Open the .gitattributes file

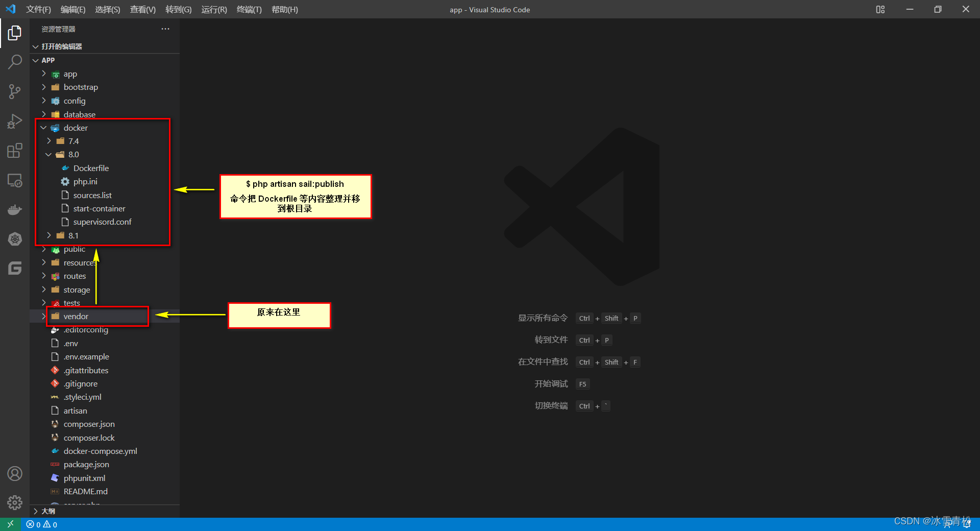coord(86,371)
